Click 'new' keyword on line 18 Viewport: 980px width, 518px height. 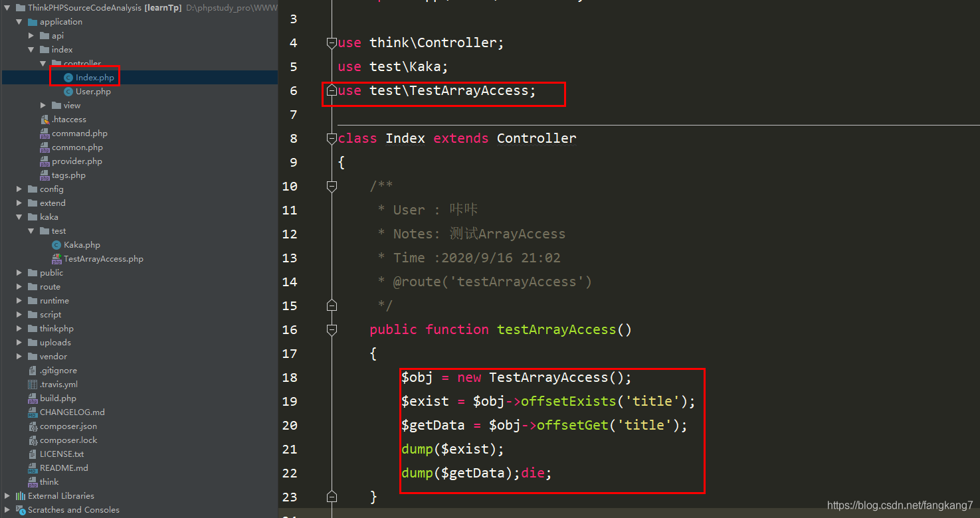[x=469, y=378]
